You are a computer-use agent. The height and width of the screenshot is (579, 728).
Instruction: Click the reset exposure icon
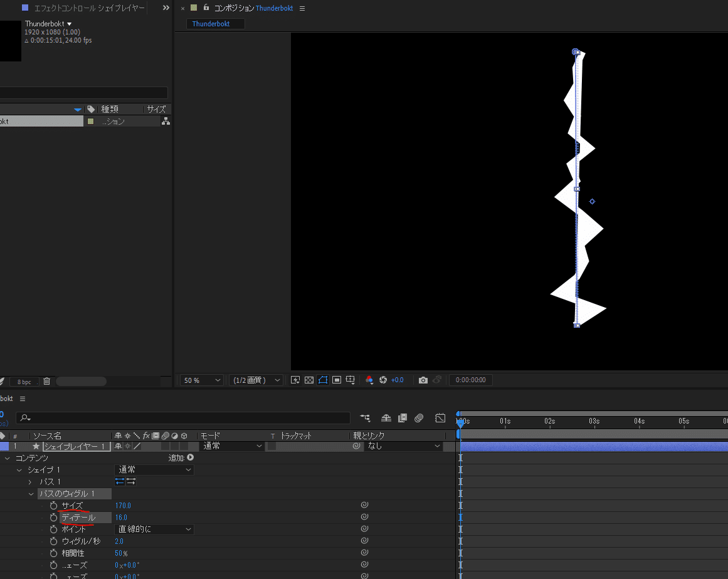point(383,380)
